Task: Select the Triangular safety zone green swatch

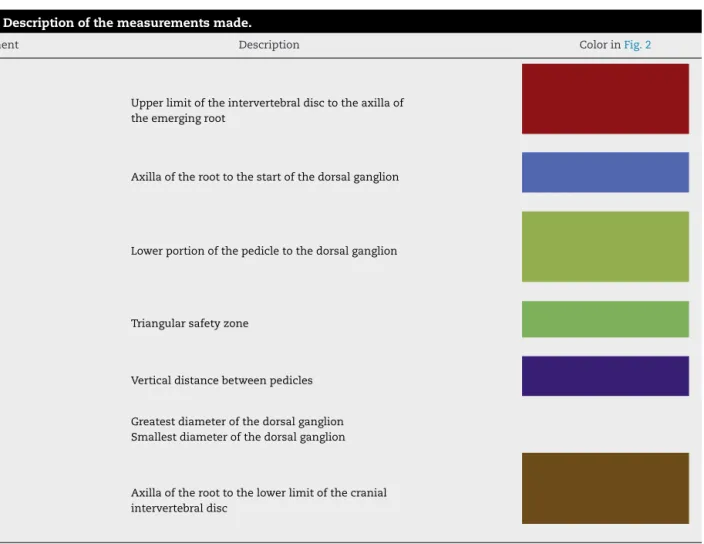Action: 605,319
